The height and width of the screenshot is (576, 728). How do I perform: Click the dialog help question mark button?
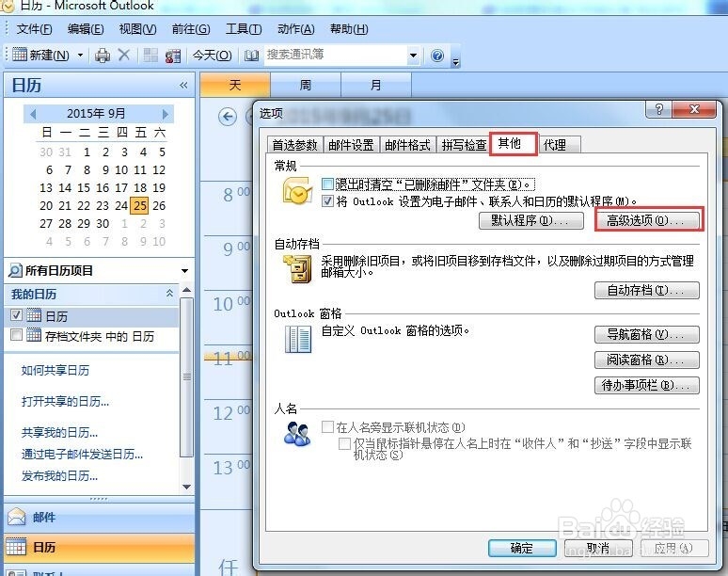click(x=658, y=109)
